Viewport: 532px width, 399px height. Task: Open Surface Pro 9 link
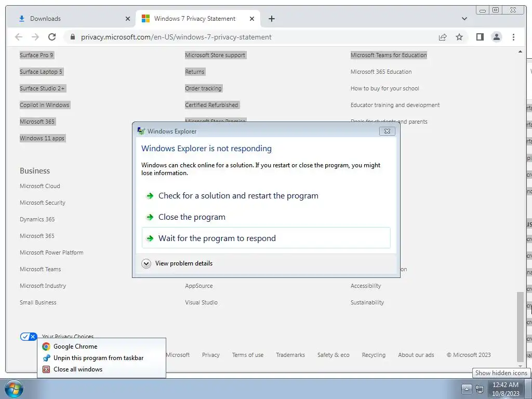click(36, 55)
